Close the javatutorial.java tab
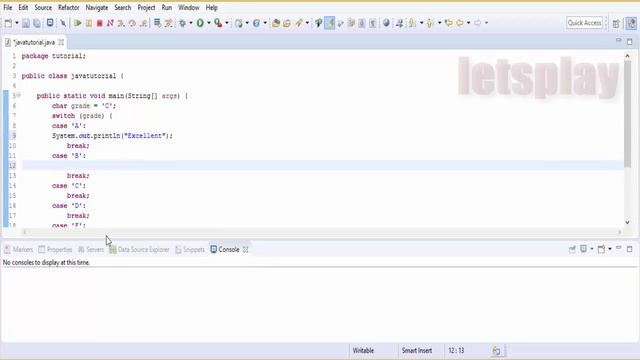 tap(61, 42)
